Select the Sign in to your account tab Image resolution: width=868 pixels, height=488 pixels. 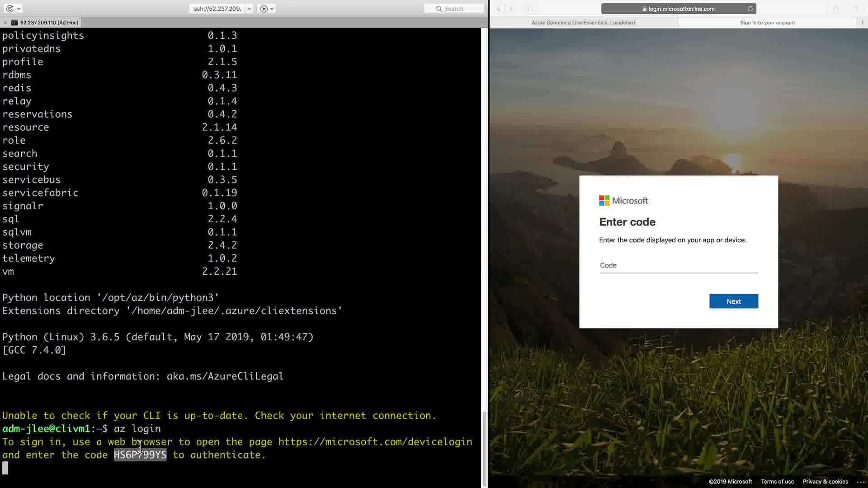[x=767, y=23]
